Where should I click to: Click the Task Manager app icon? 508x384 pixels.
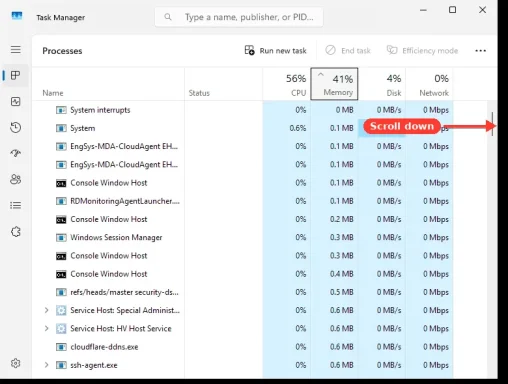tap(17, 16)
